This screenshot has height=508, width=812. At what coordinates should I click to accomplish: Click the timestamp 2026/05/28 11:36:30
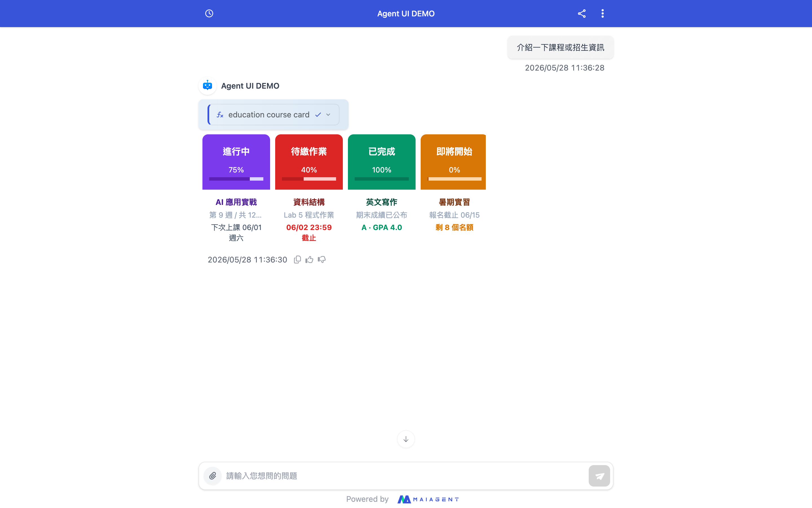pos(247,260)
